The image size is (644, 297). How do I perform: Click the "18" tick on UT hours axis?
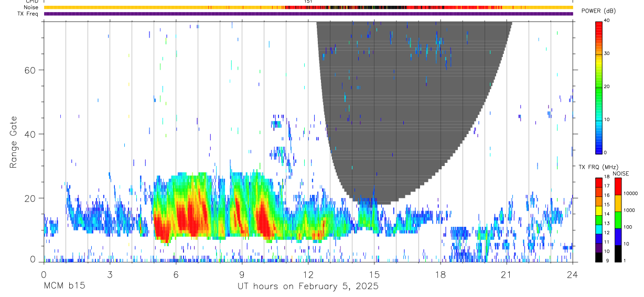pyautogui.click(x=441, y=274)
